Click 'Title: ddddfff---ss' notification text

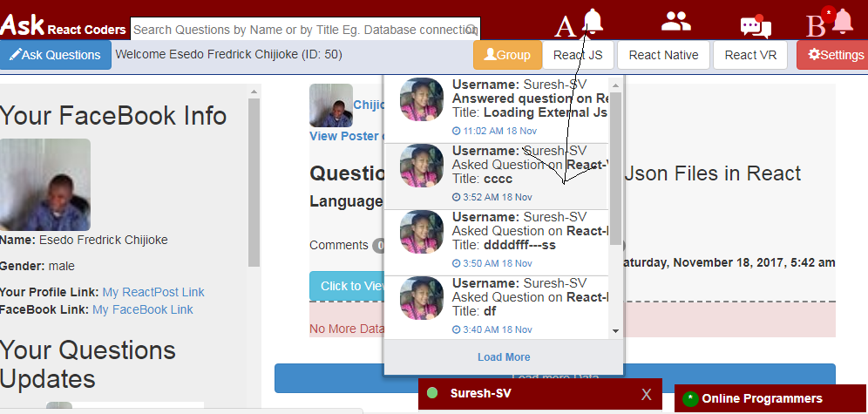(x=504, y=245)
